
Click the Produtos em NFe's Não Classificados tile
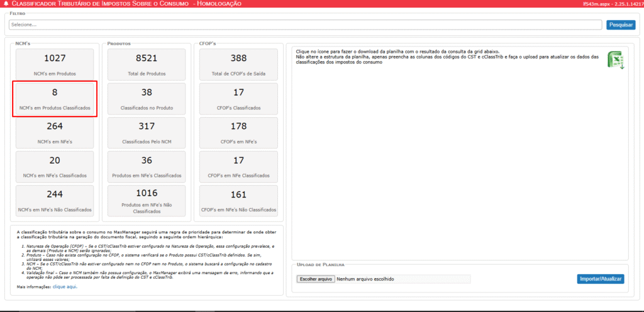(x=147, y=201)
